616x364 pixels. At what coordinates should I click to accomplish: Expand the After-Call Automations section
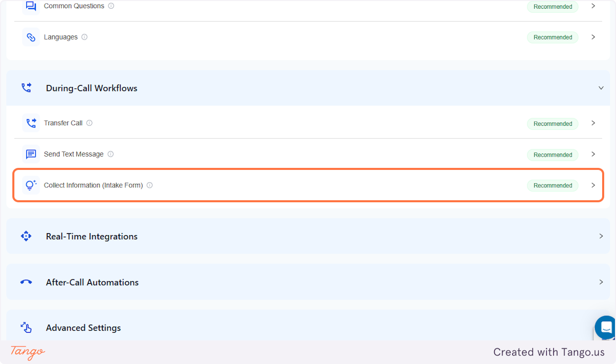601,282
